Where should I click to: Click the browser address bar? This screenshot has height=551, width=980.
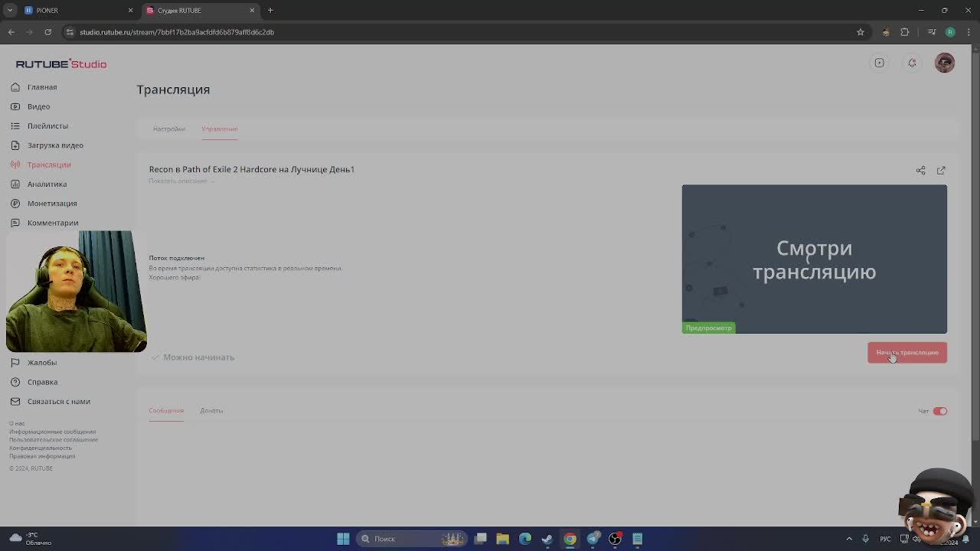tap(459, 32)
